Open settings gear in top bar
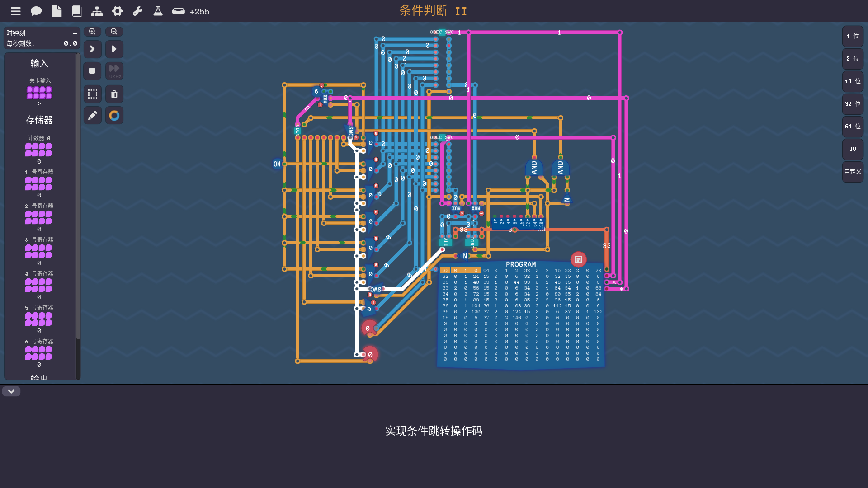 click(118, 11)
